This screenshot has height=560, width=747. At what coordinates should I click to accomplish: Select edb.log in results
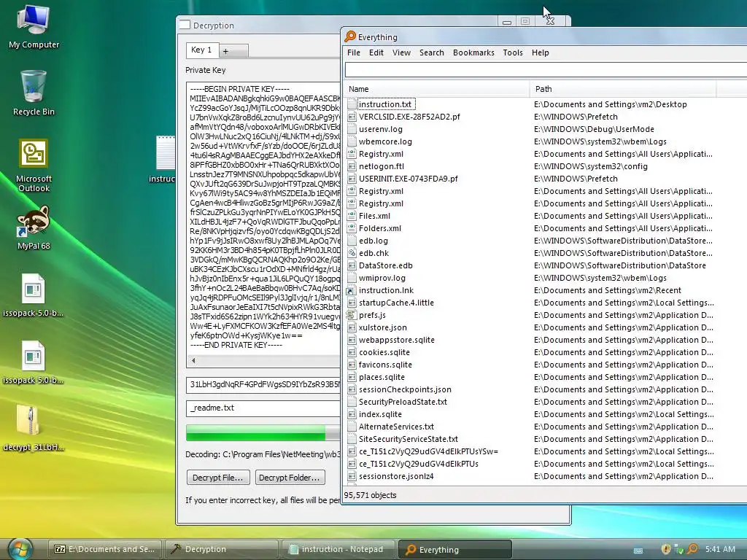[373, 241]
